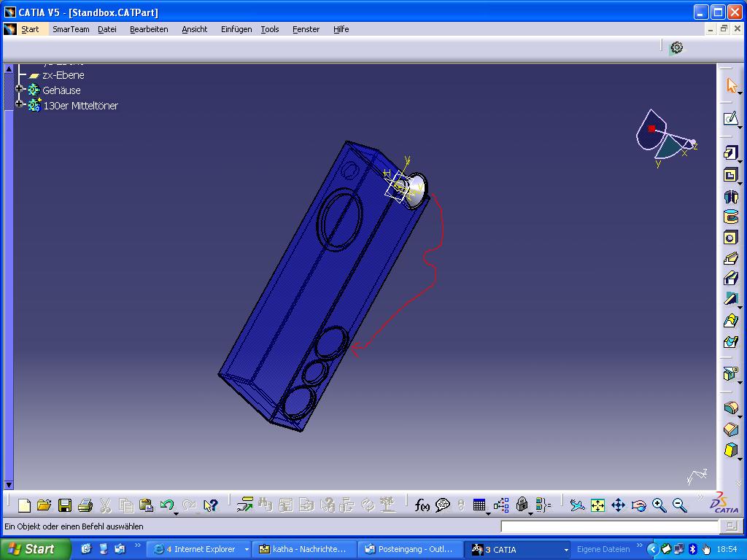Open the Ansicht menu
Screen dimensions: 747x560
tap(194, 29)
